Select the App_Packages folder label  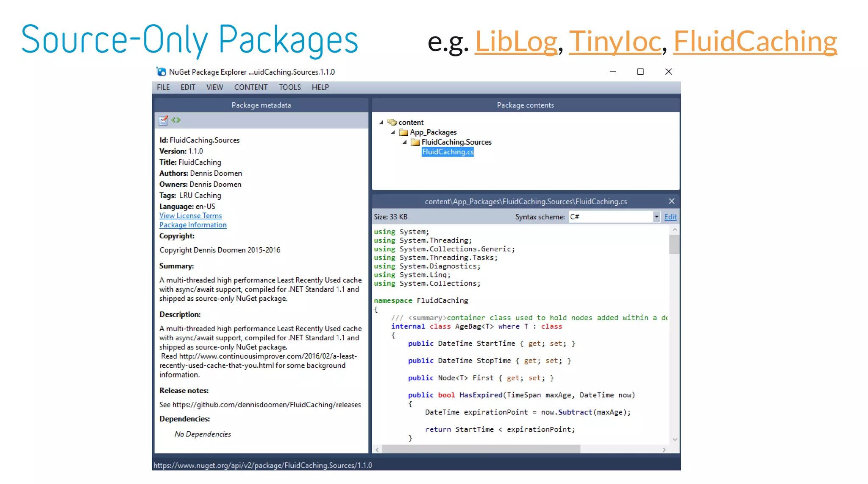[x=433, y=132]
